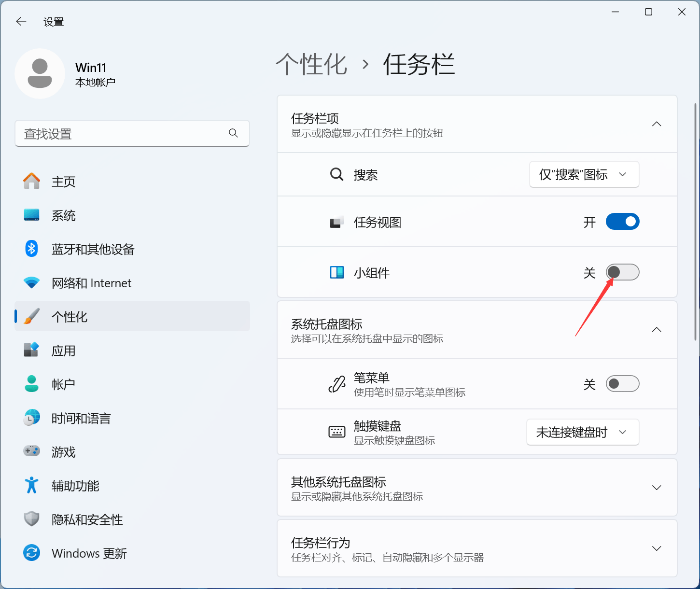The height and width of the screenshot is (589, 700).
Task: Click the 个性化 breadcrumb link
Action: pyautogui.click(x=311, y=64)
